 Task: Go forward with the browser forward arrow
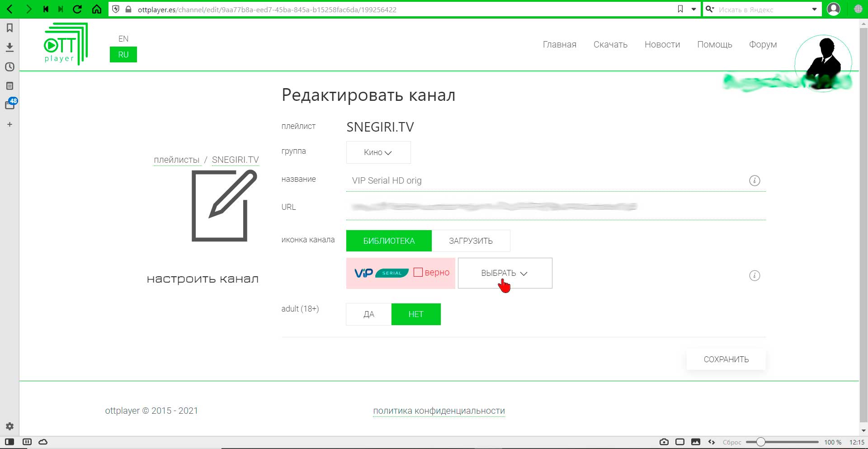pos(29,9)
